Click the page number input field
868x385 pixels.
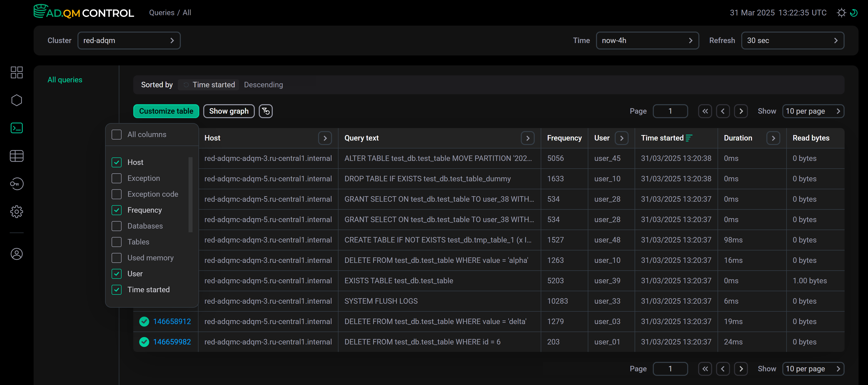(x=670, y=111)
